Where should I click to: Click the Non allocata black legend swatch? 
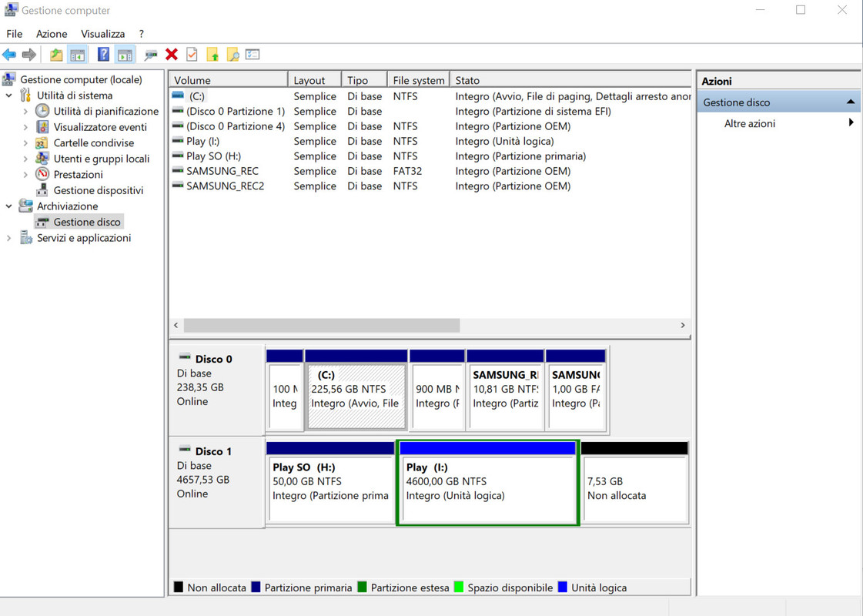179,587
